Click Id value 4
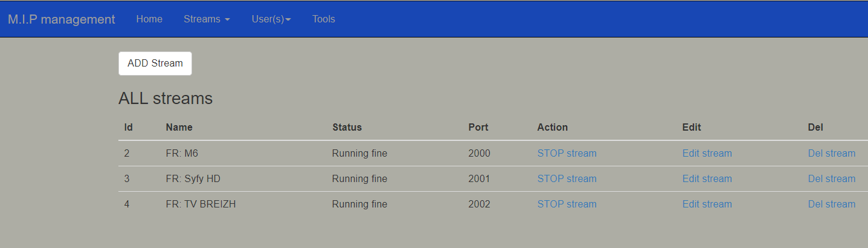The width and height of the screenshot is (868, 248). coord(127,204)
